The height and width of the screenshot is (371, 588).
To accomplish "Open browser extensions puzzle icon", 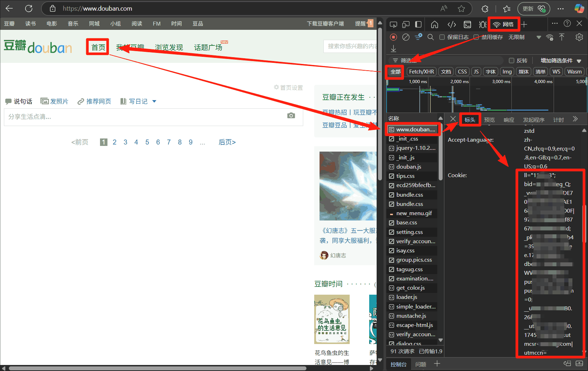I will click(485, 9).
